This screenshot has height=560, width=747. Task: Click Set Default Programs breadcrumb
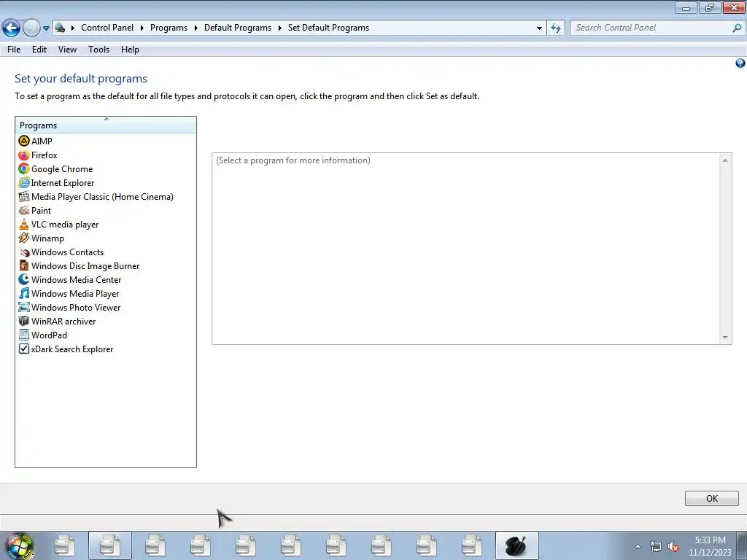coord(328,28)
